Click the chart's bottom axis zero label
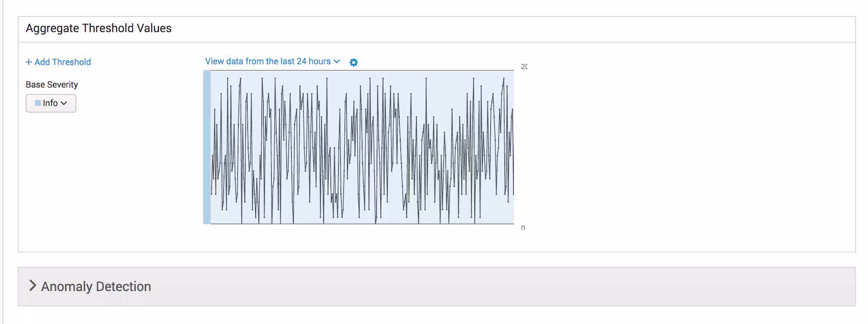 coord(523,228)
